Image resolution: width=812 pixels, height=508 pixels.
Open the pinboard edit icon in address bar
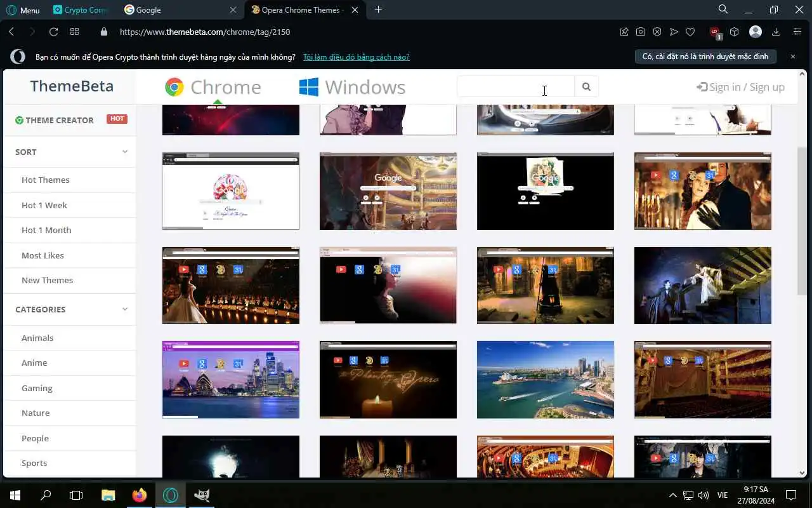(624, 32)
